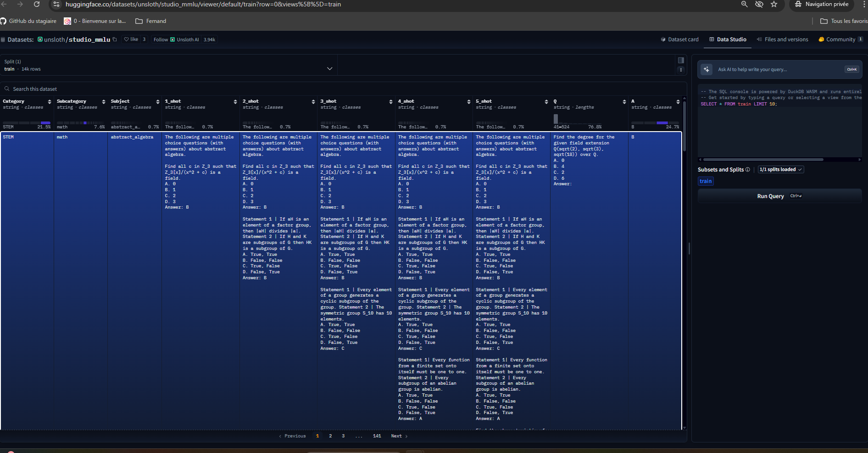Toggle sort on the Category column

(50, 102)
